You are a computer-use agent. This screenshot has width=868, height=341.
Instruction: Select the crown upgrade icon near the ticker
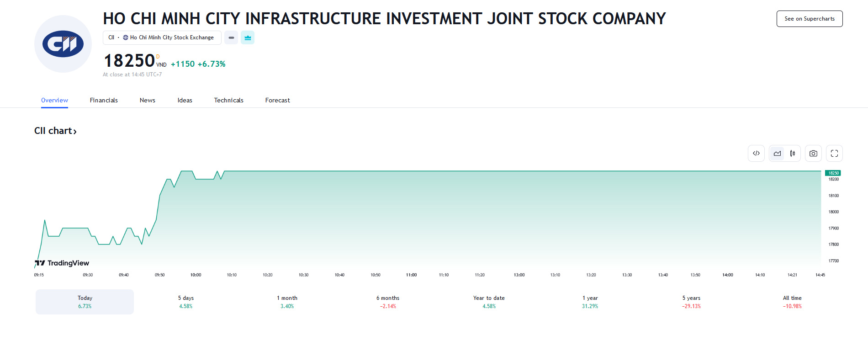tap(248, 37)
